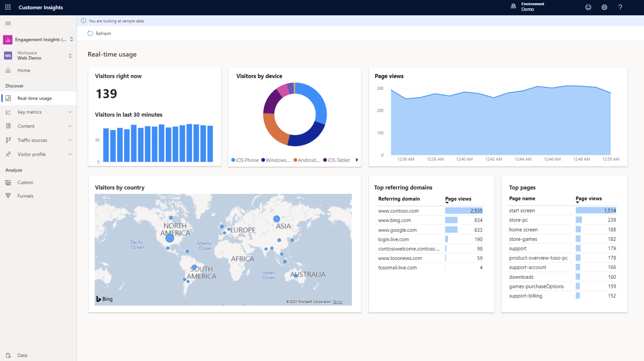Screen dimensions: 644x361
Task: Open the Engagement Insights app switcher arrows
Action: [x=72, y=39]
